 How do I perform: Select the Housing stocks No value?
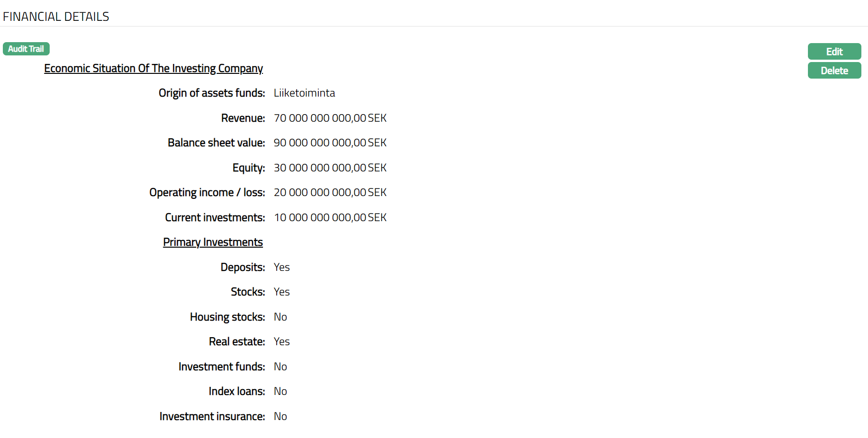click(280, 317)
